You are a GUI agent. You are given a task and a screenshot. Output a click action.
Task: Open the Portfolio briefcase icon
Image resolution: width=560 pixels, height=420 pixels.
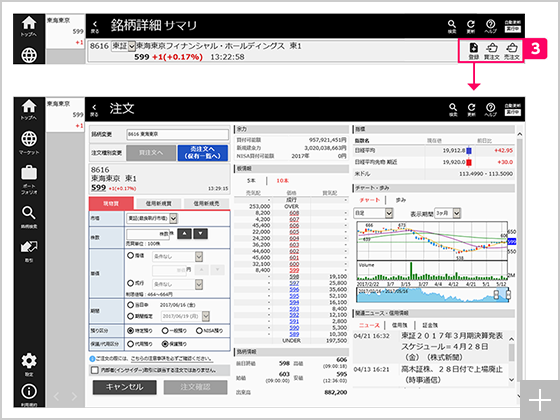[29, 173]
